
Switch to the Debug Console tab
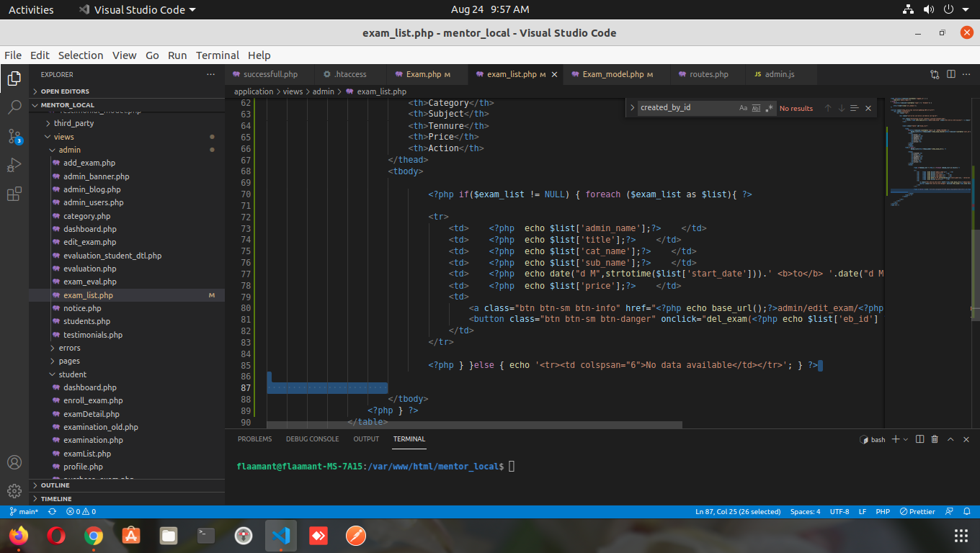pos(312,439)
